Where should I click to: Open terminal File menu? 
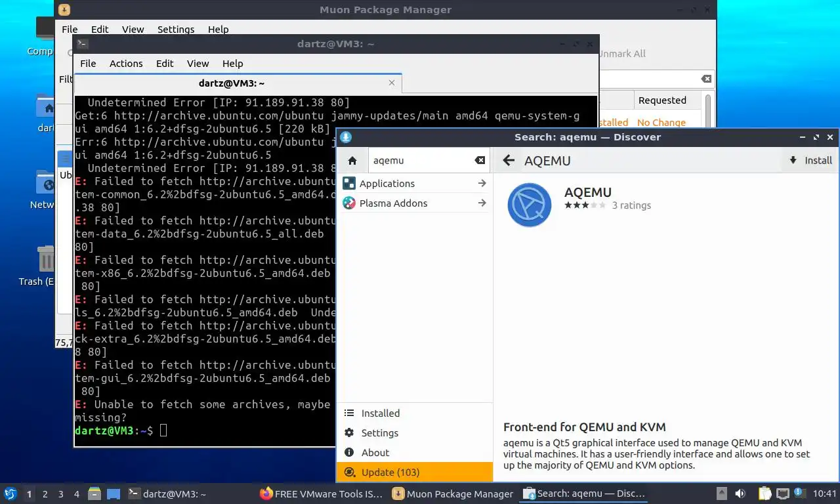click(88, 64)
